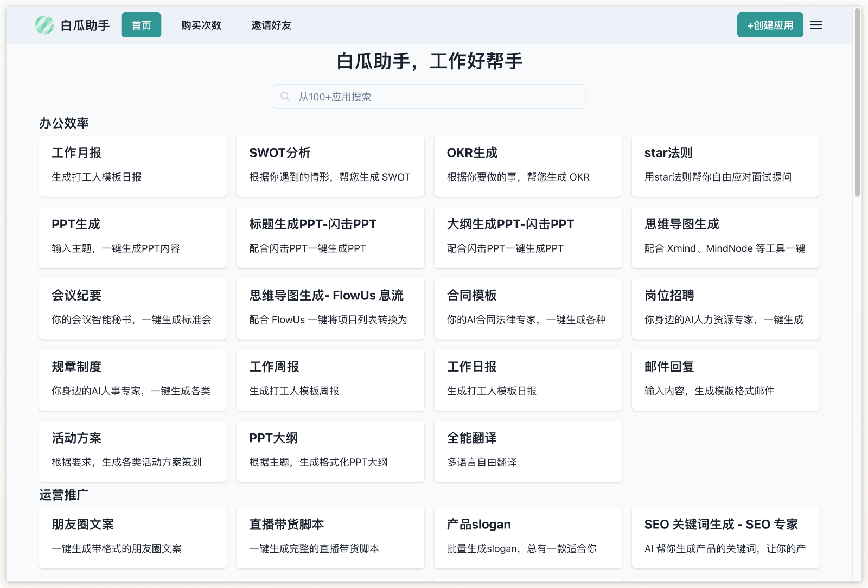Open the 全能翻译 app card
Image resolution: width=868 pixels, height=588 pixels.
527,451
